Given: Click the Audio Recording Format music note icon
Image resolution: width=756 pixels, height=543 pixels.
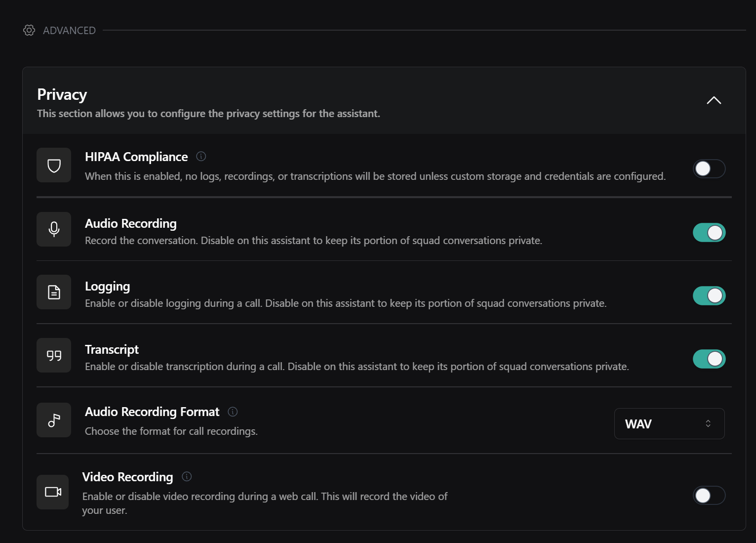Looking at the screenshot, I should (54, 420).
